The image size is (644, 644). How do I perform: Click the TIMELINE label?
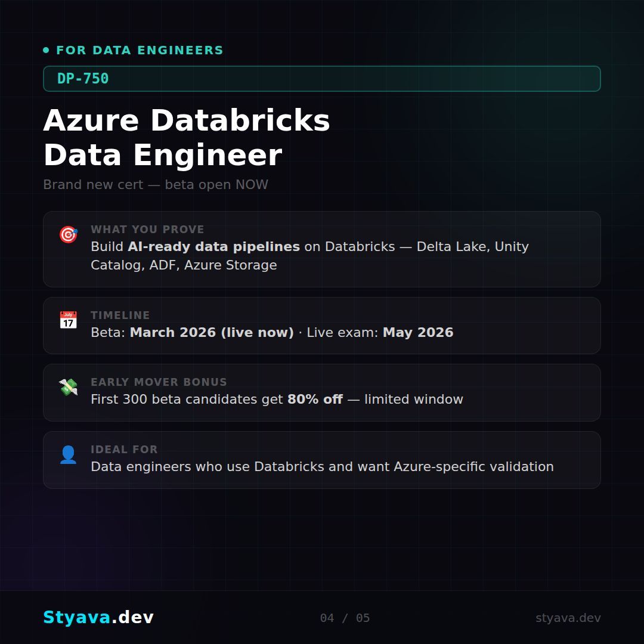pyautogui.click(x=120, y=315)
